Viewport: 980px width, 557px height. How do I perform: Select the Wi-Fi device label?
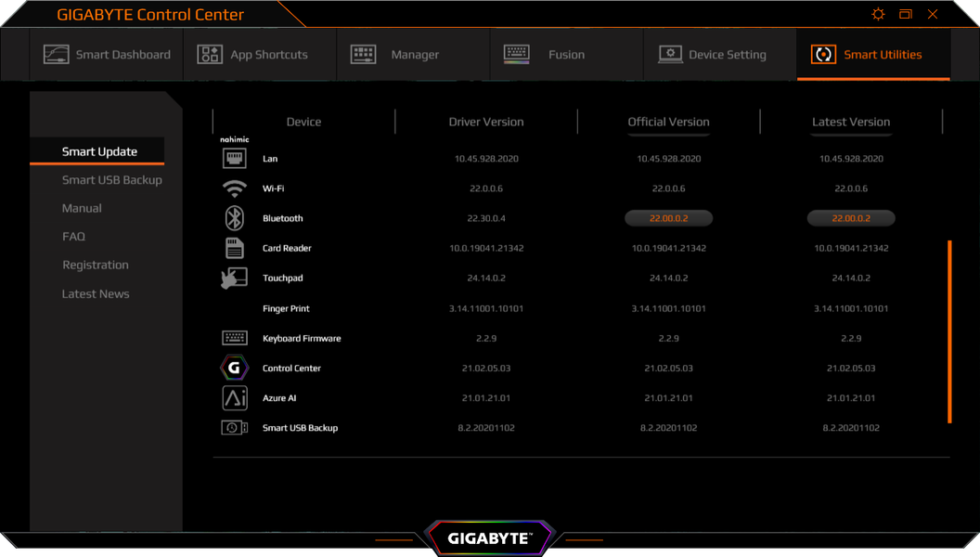tap(273, 188)
